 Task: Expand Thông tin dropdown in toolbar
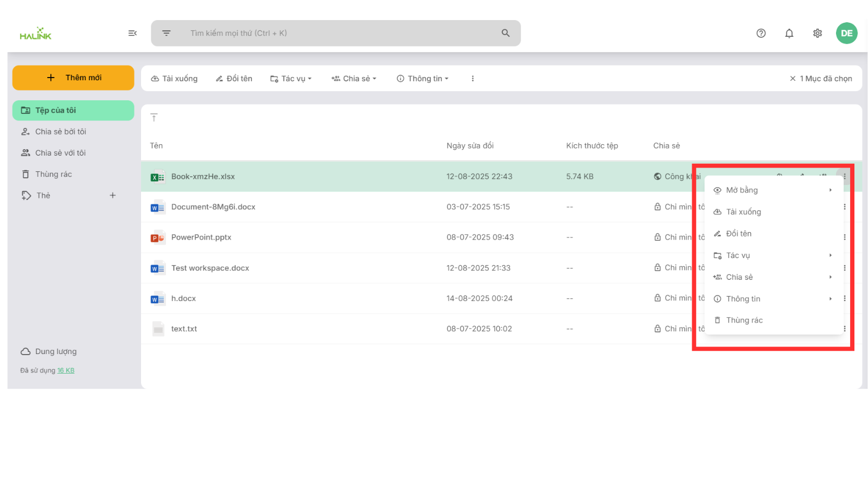pos(423,79)
